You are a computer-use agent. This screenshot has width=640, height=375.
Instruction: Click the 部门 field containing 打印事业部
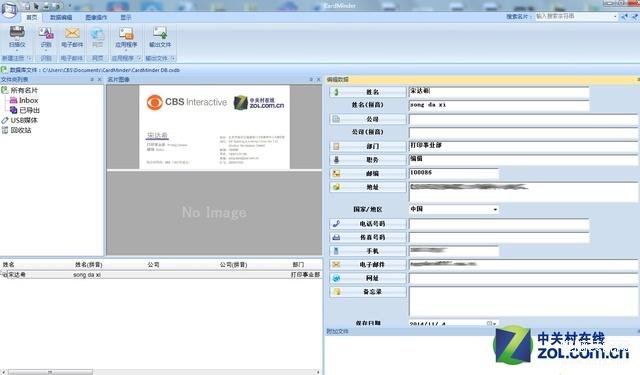523,146
